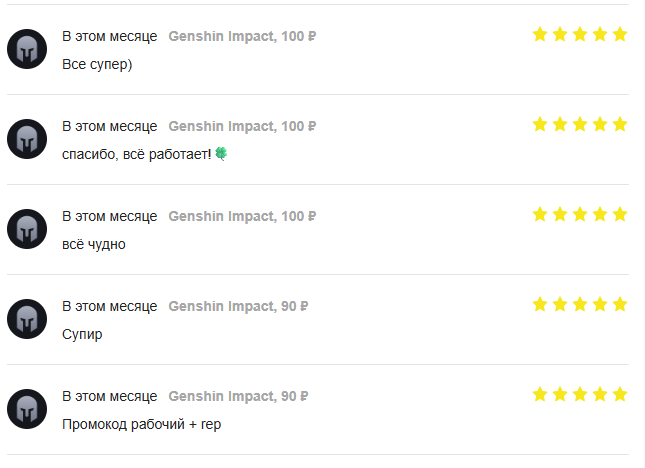Open "Genshin Impact, 100 ₽" link above "Все супер)"
This screenshot has height=468, width=645.
click(242, 37)
